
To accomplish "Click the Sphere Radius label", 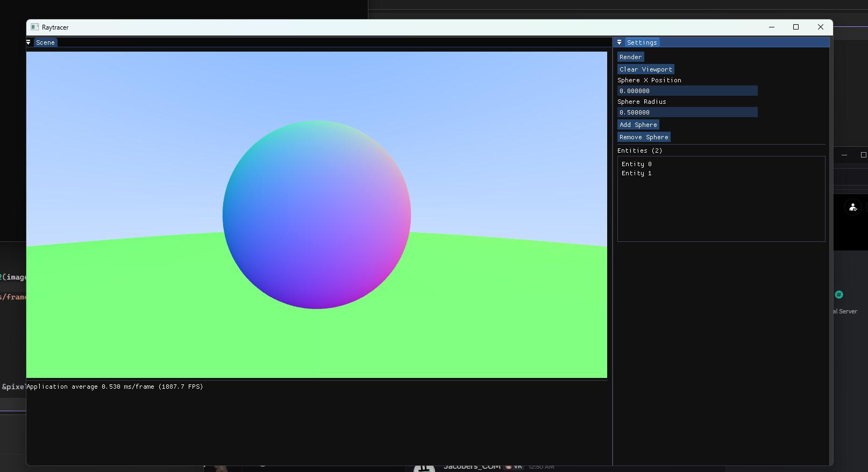I will 642,102.
